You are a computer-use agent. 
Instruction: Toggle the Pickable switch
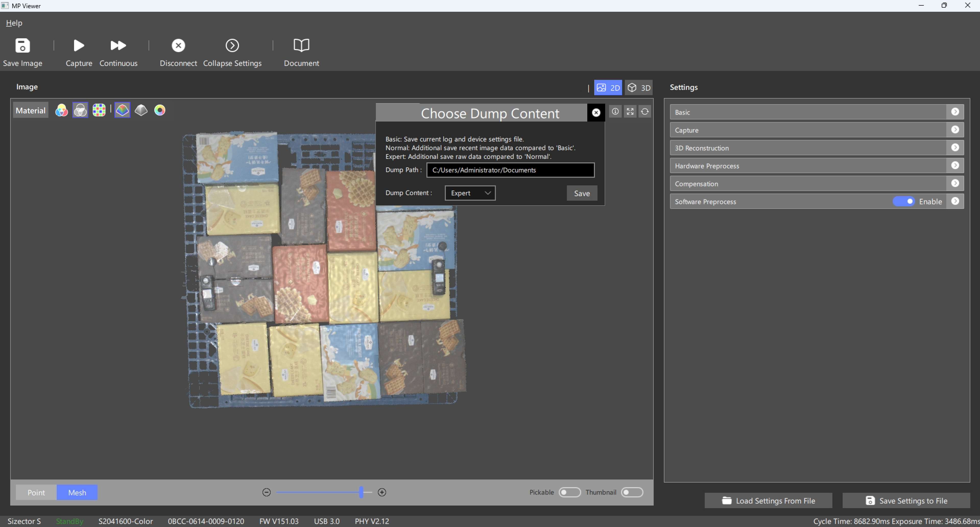click(569, 492)
